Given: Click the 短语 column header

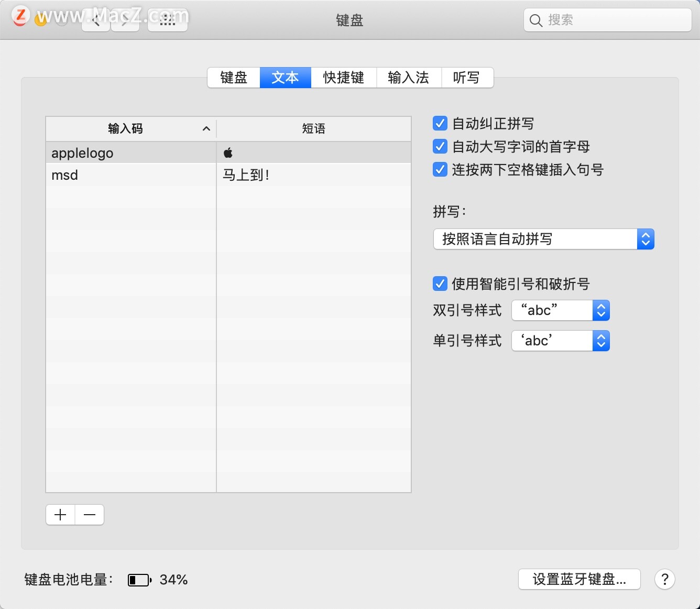Looking at the screenshot, I should pos(314,128).
